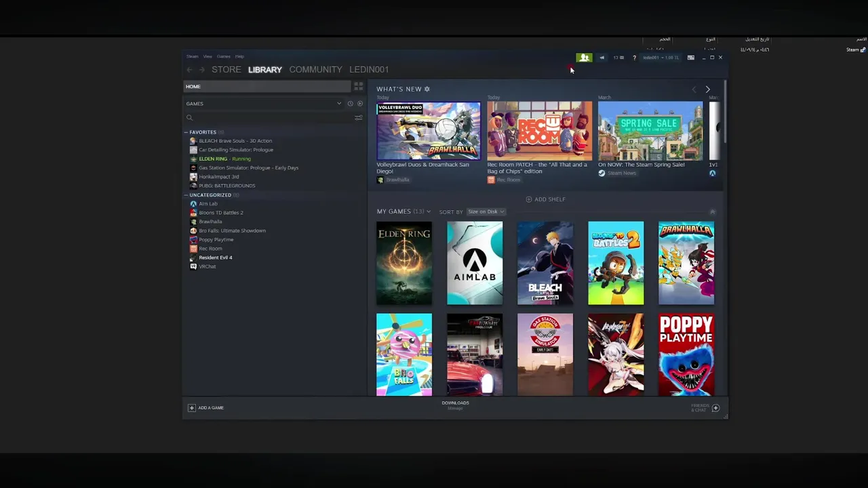Collapse shelf with double-chevron icon

pyautogui.click(x=712, y=212)
